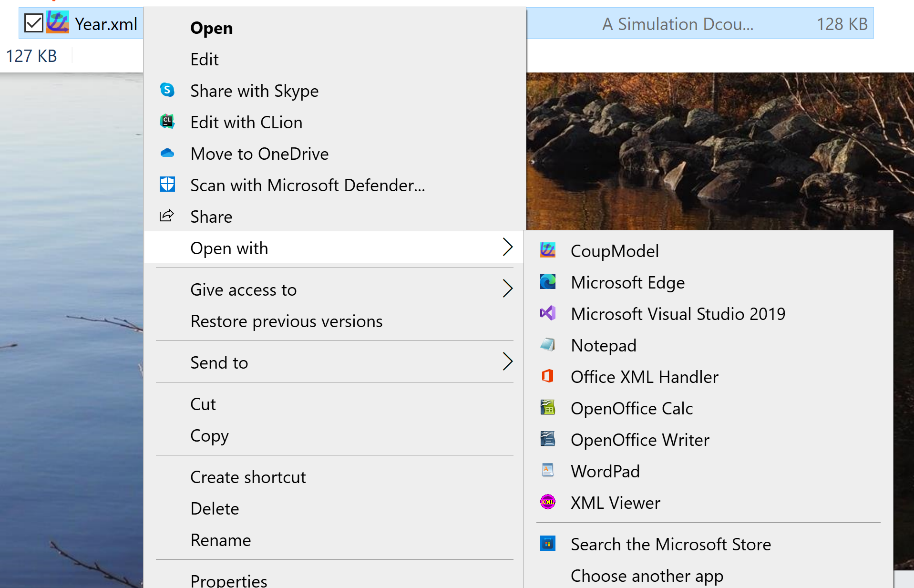Open the file with Notepad

tap(709, 345)
